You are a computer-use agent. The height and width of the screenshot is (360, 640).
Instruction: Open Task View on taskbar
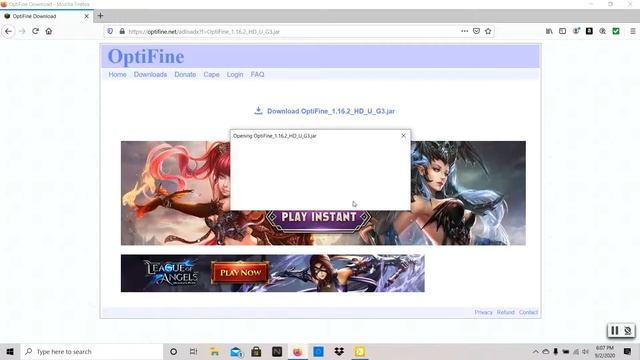[193, 351]
